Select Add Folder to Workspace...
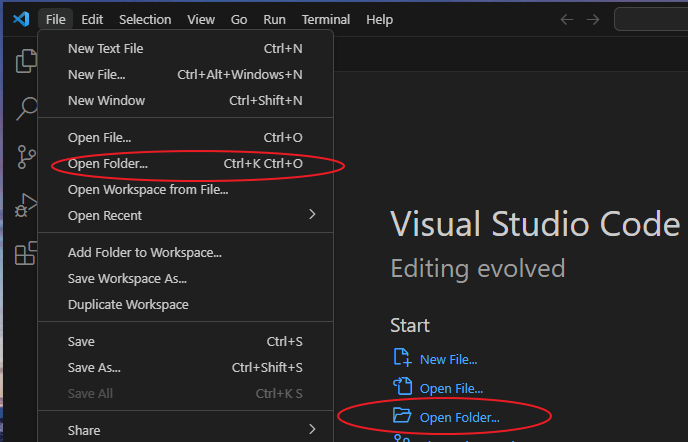This screenshot has height=442, width=688. (x=145, y=253)
